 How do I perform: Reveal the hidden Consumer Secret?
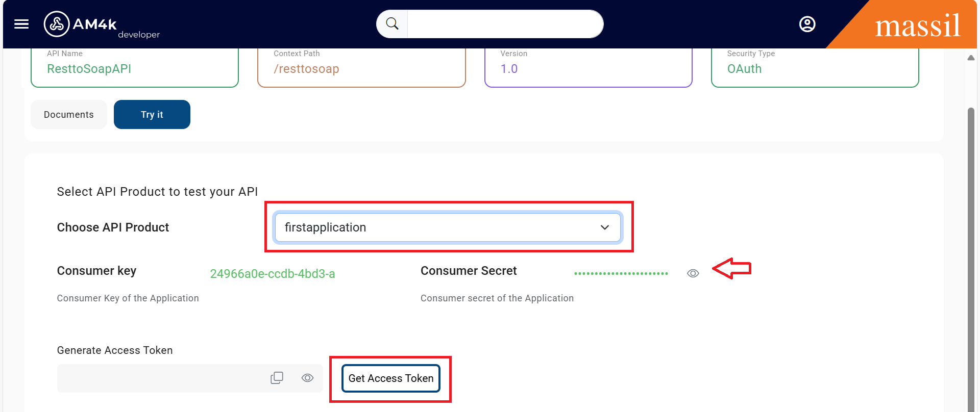(x=693, y=273)
